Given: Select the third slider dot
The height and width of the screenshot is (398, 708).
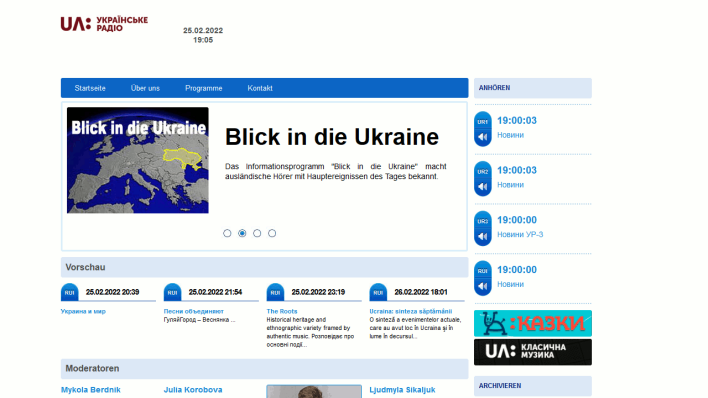Looking at the screenshot, I should click(x=257, y=233).
